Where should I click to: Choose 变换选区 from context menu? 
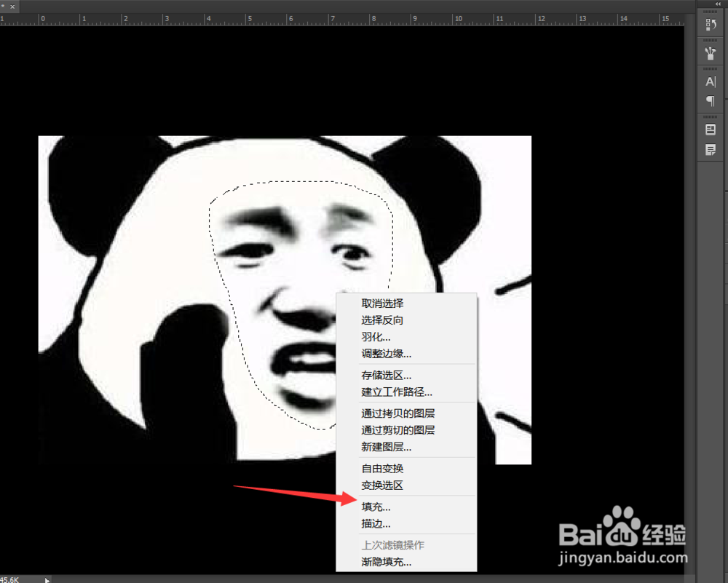[406, 485]
